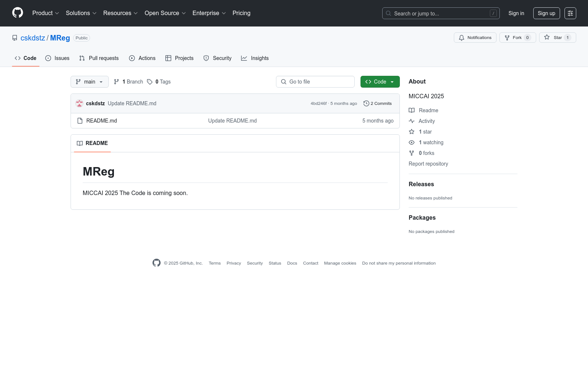This screenshot has height=368, width=588.
Task: Expand the Solutions menu
Action: [81, 13]
